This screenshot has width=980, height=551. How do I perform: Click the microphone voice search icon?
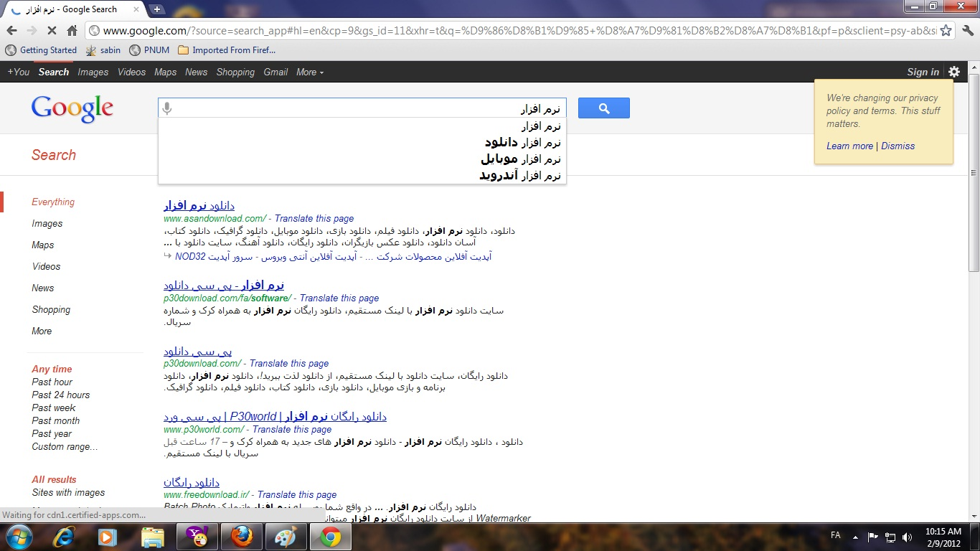(x=167, y=109)
